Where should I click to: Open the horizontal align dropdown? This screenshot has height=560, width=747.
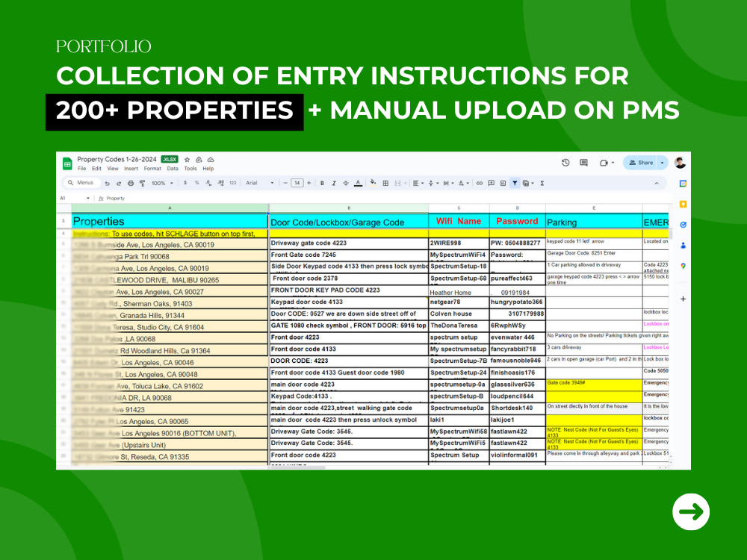[x=418, y=183]
